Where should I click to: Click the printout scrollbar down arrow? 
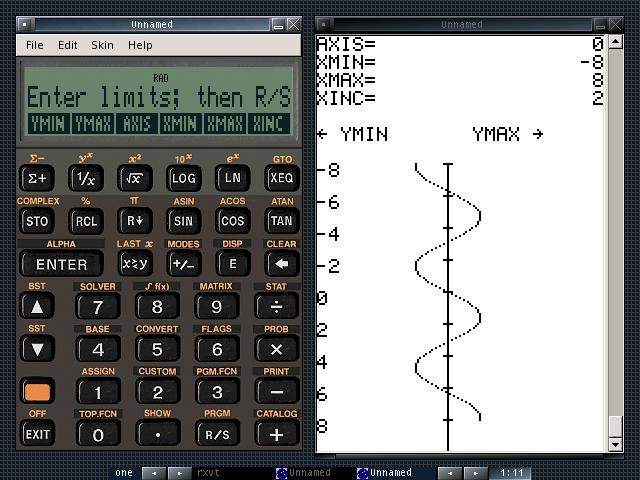coord(616,444)
